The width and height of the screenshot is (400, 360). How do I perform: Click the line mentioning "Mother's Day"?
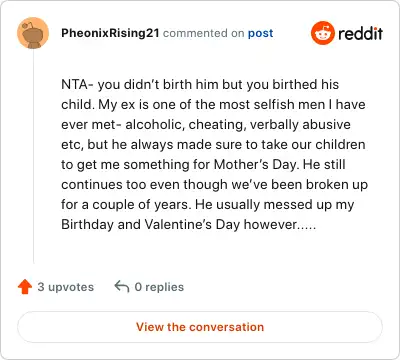click(x=203, y=164)
